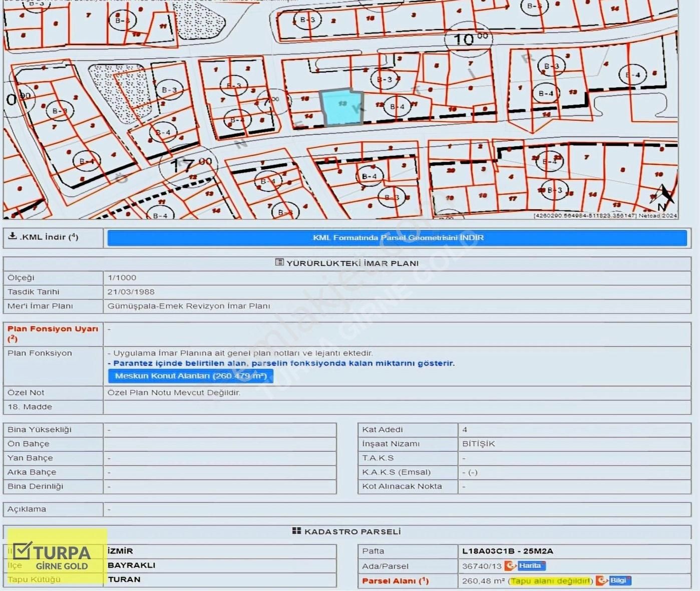Image resolution: width=700 pixels, height=591 pixels.
Task: Click Meskun Konut Alanları (260.479 m²) button
Action: (x=190, y=376)
